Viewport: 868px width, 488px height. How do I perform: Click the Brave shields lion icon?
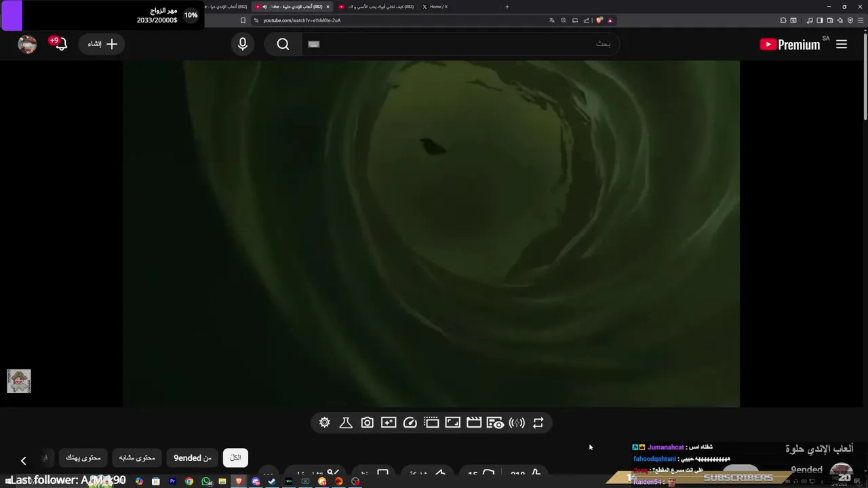coord(599,20)
